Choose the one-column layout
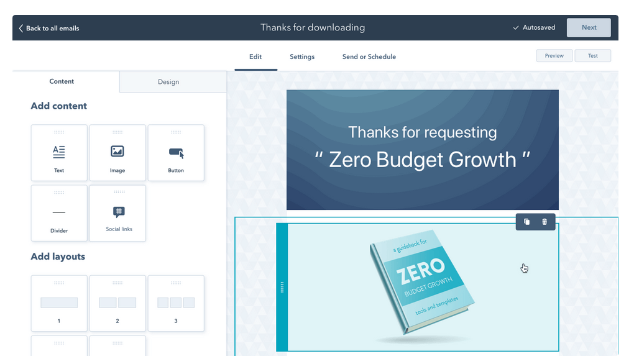The height and width of the screenshot is (364, 634). click(59, 303)
